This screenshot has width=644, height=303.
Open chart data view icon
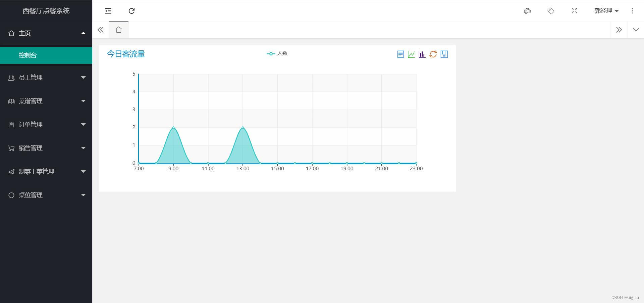[x=400, y=54]
